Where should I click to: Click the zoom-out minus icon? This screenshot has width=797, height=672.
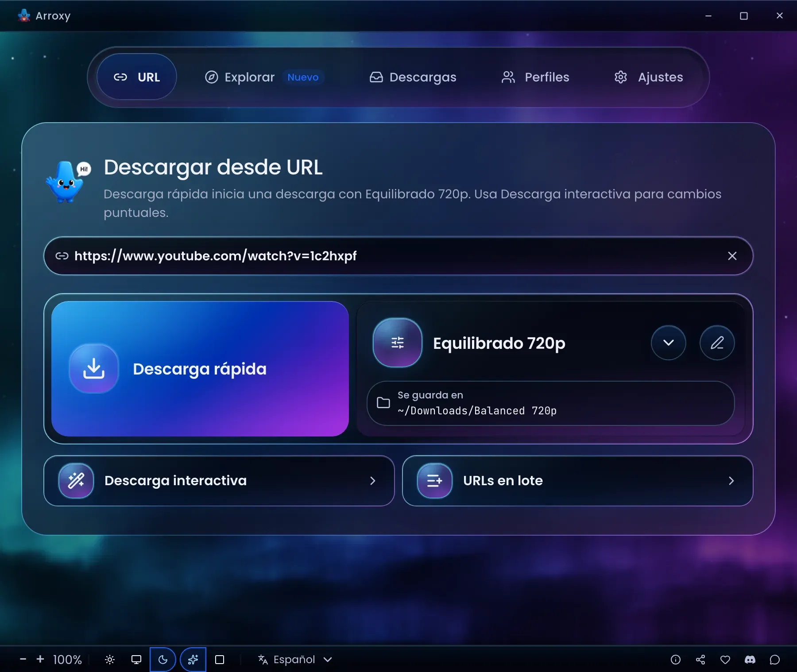point(23,659)
